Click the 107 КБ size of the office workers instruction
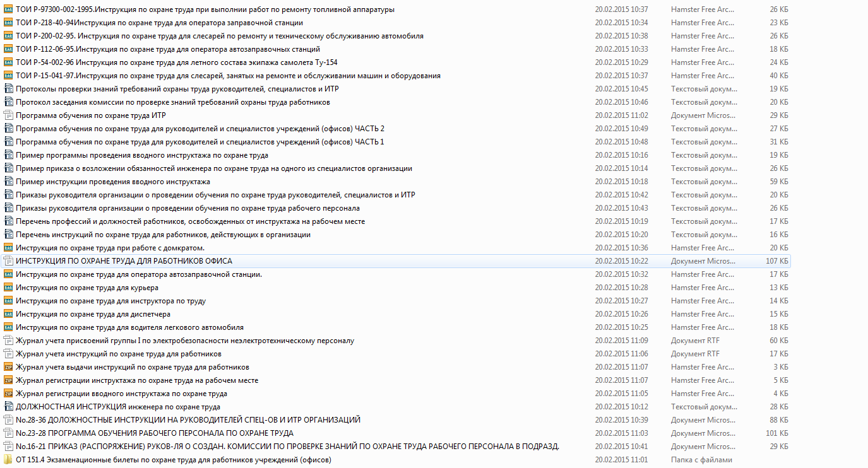The width and height of the screenshot is (868, 468). 776,261
